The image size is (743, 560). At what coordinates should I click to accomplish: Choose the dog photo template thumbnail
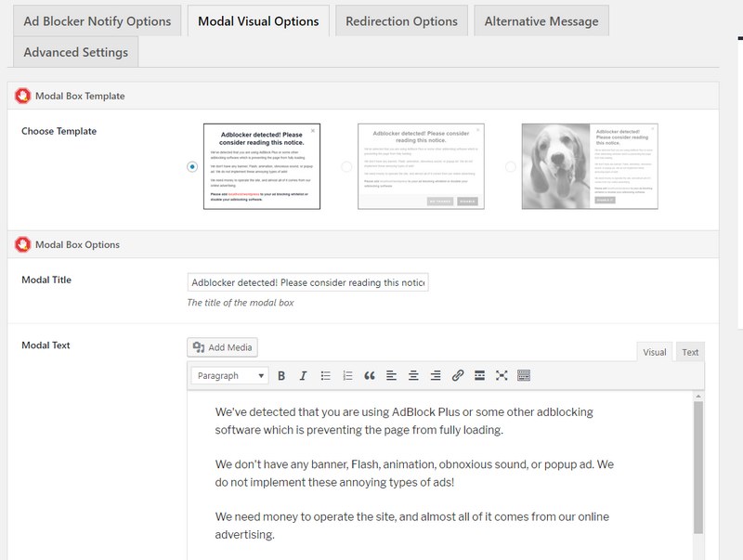pos(590,166)
